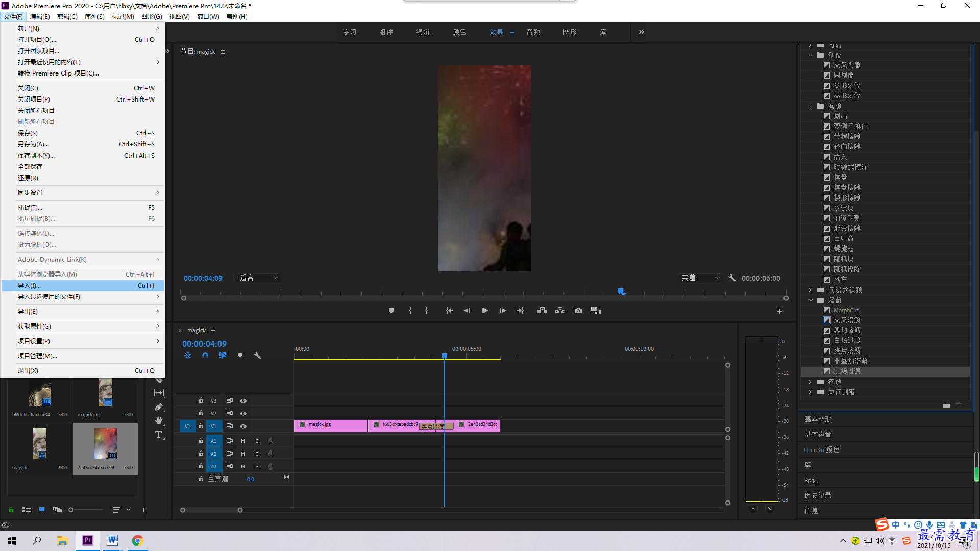Switch to 音频 workspace tab
The image size is (980, 551).
pos(533,32)
